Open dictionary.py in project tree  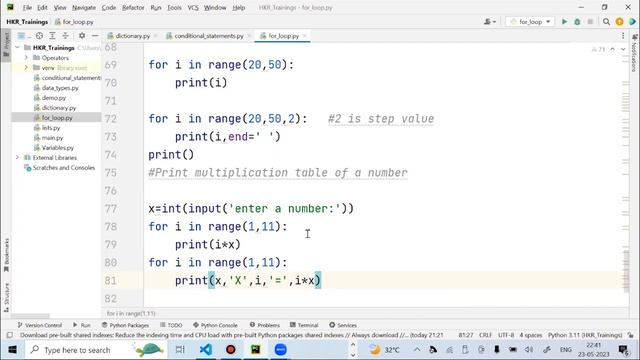point(55,108)
